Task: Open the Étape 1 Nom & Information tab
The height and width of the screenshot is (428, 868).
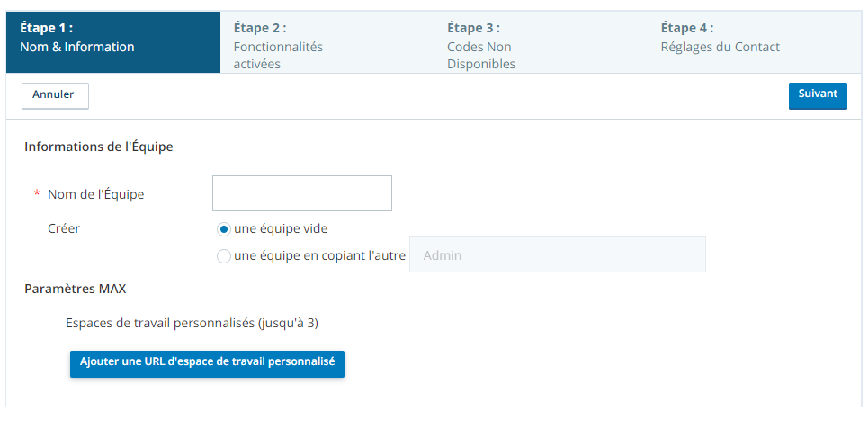Action: click(113, 42)
